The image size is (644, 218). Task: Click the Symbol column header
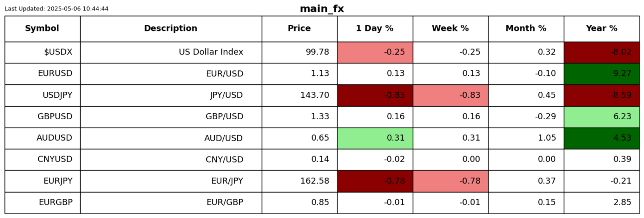tap(42, 28)
